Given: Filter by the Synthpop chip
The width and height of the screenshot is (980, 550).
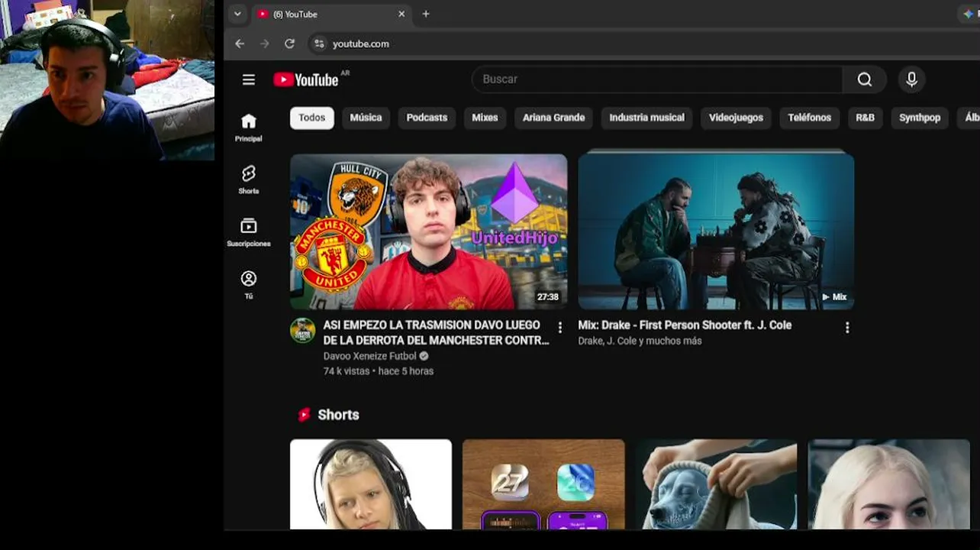Looking at the screenshot, I should tap(920, 118).
